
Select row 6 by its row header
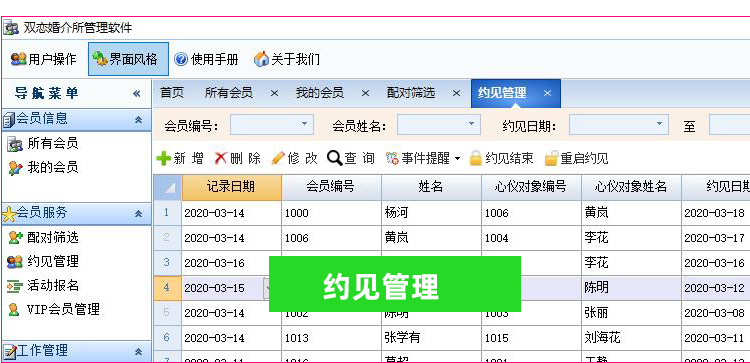pyautogui.click(x=167, y=338)
